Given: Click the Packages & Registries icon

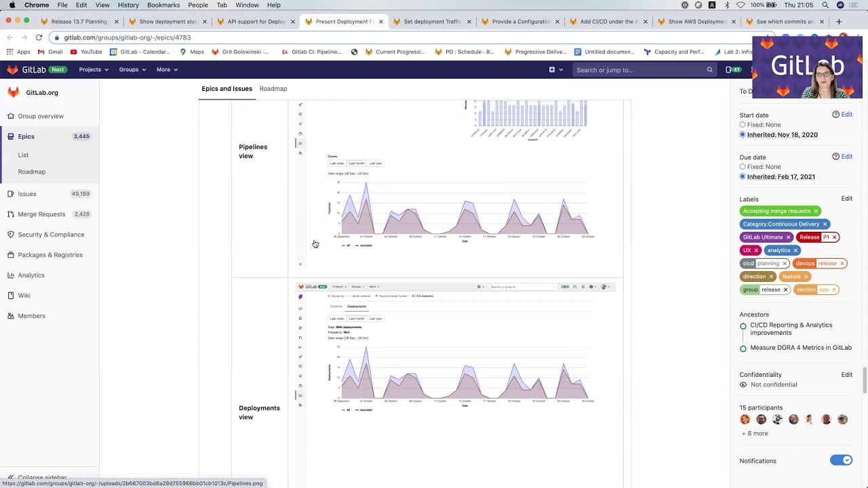Looking at the screenshot, I should [11, 255].
